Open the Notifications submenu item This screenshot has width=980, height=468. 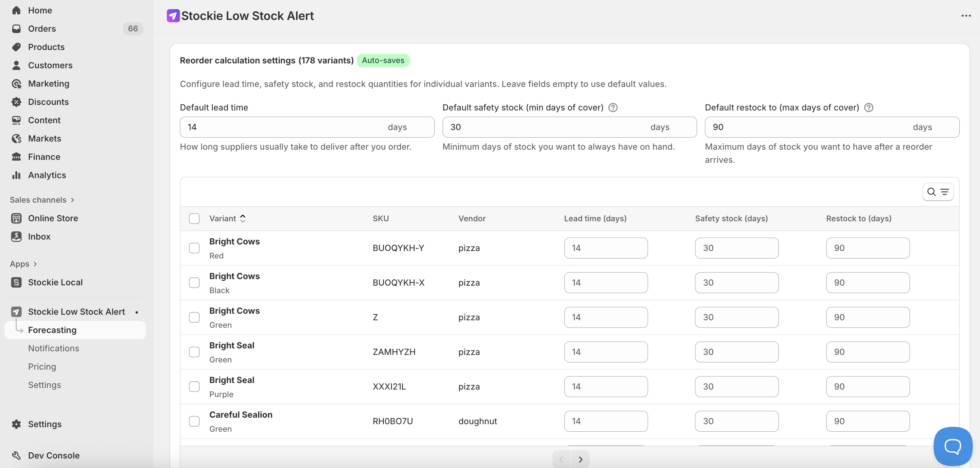click(x=54, y=348)
